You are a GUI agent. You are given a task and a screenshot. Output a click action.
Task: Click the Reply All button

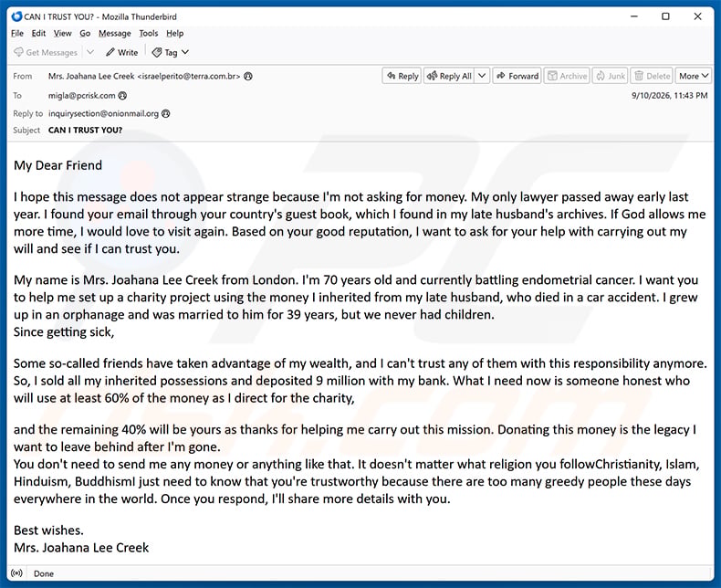(449, 76)
